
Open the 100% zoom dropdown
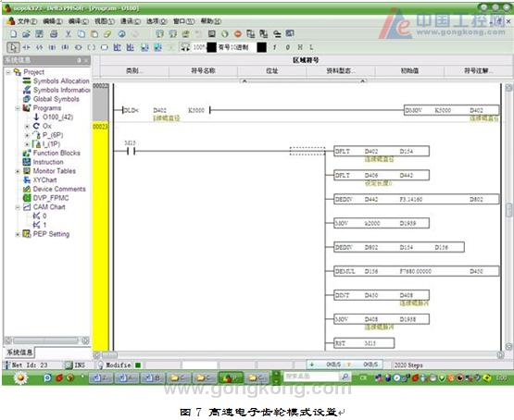pos(212,47)
